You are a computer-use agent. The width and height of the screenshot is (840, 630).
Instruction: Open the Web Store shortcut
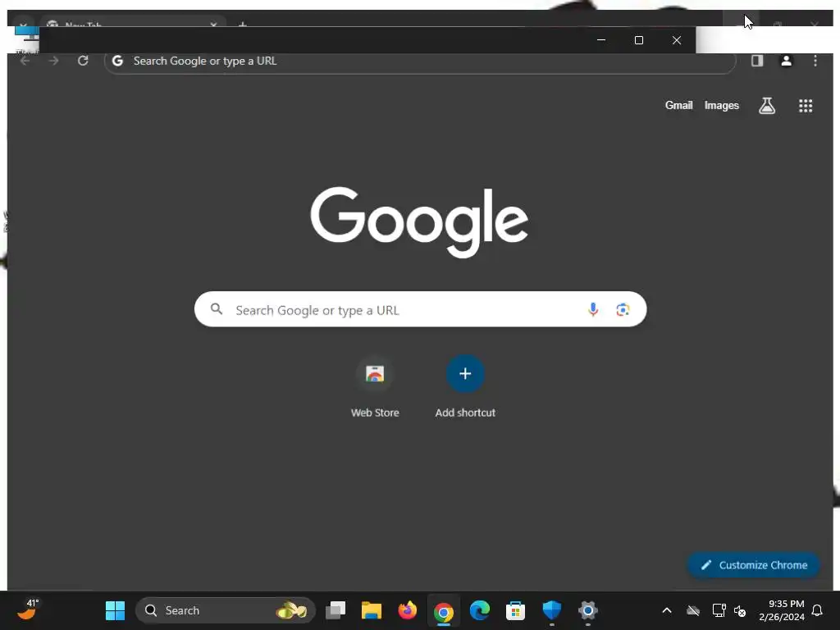pyautogui.click(x=375, y=387)
